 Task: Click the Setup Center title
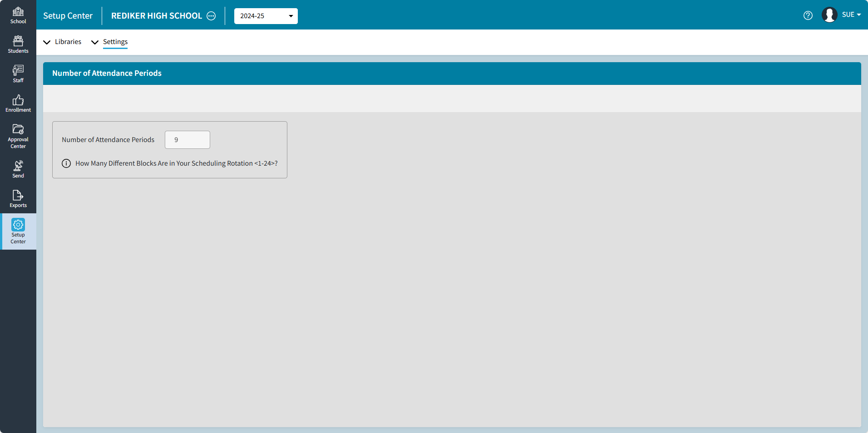tap(68, 16)
